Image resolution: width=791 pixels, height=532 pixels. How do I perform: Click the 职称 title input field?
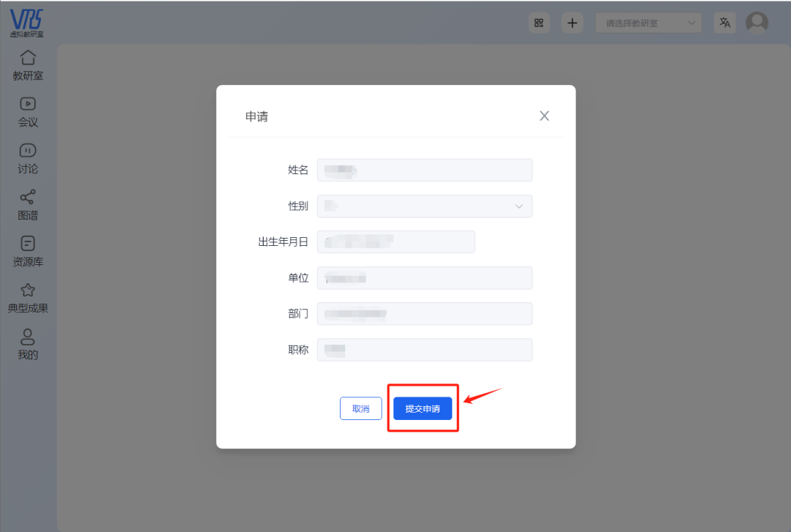pyautogui.click(x=424, y=350)
